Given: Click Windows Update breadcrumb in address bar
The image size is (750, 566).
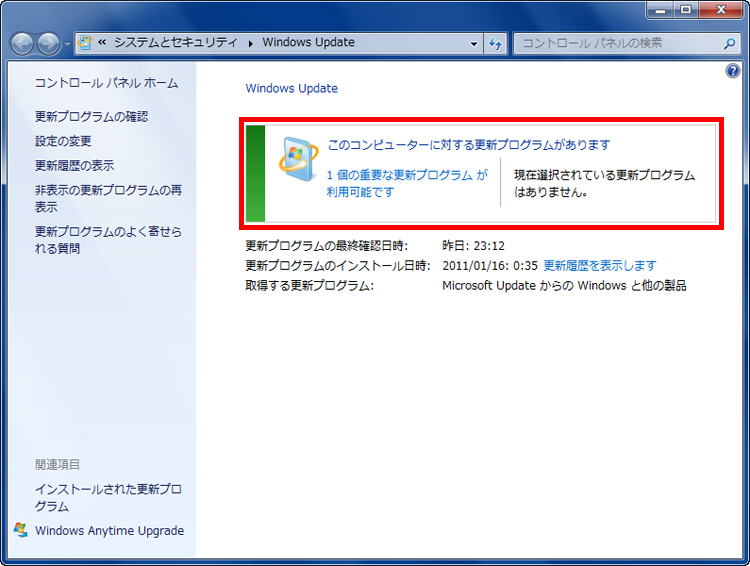Looking at the screenshot, I should pos(309,43).
